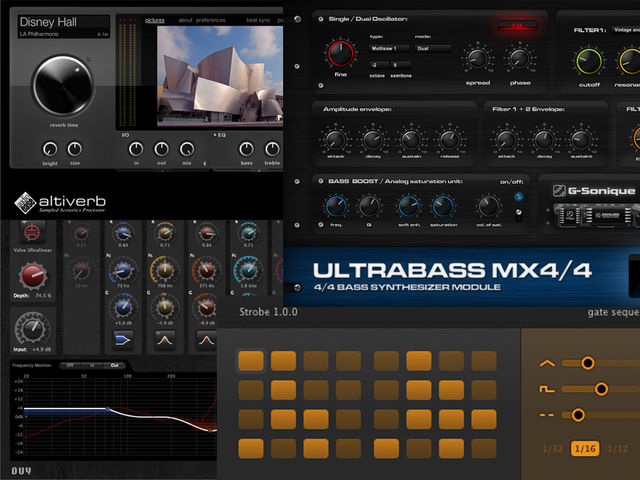The width and height of the screenshot is (640, 480).
Task: Open the oscillator type Multisaw 1 dropdown
Action: 390,49
